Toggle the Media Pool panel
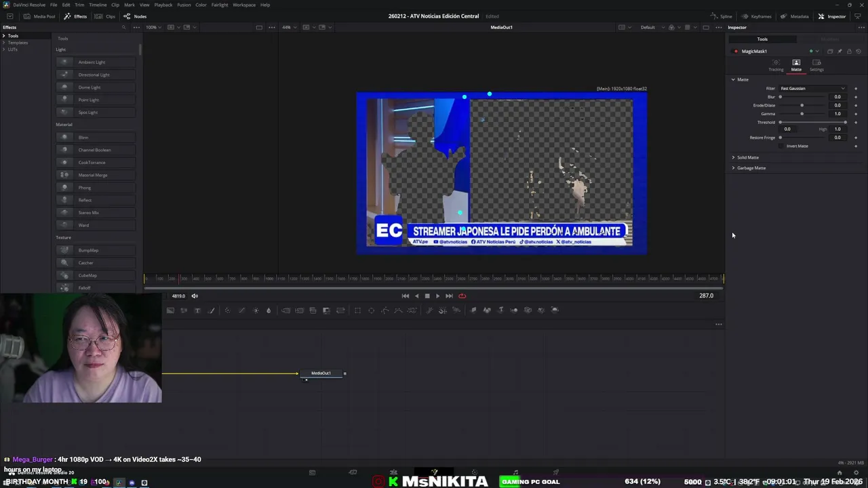This screenshot has width=868, height=488. point(40,16)
